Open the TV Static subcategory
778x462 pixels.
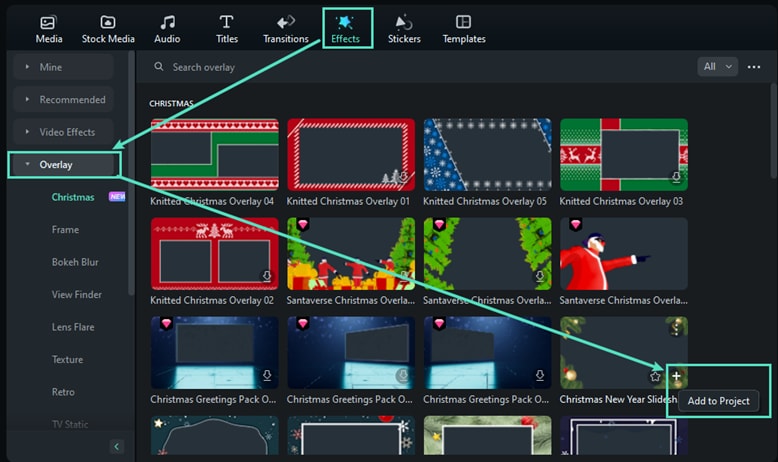click(x=70, y=424)
